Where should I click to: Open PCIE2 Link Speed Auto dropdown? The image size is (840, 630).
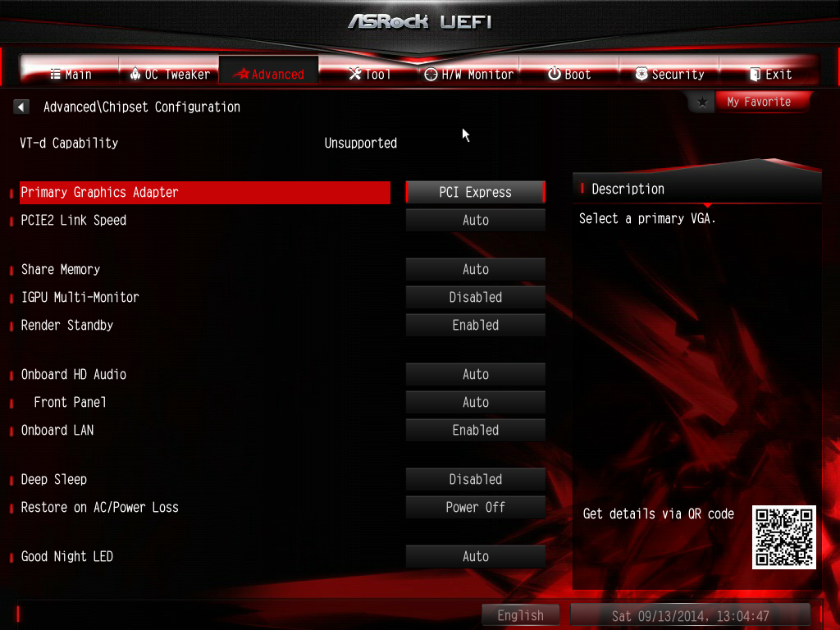pyautogui.click(x=475, y=220)
